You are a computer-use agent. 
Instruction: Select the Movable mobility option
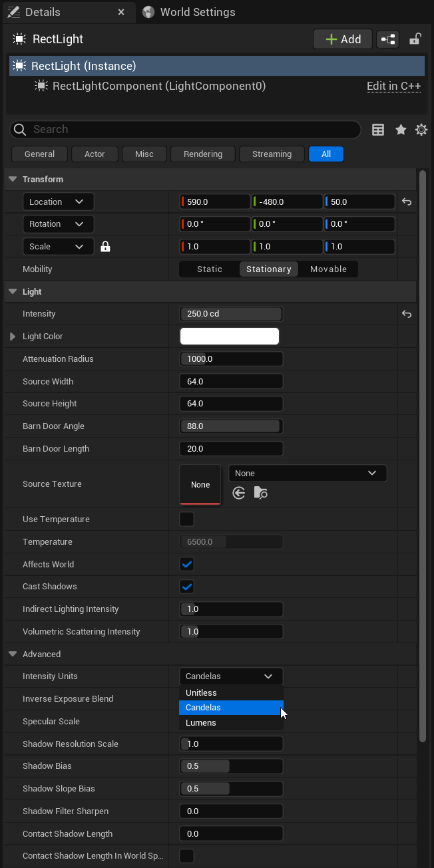pos(328,269)
